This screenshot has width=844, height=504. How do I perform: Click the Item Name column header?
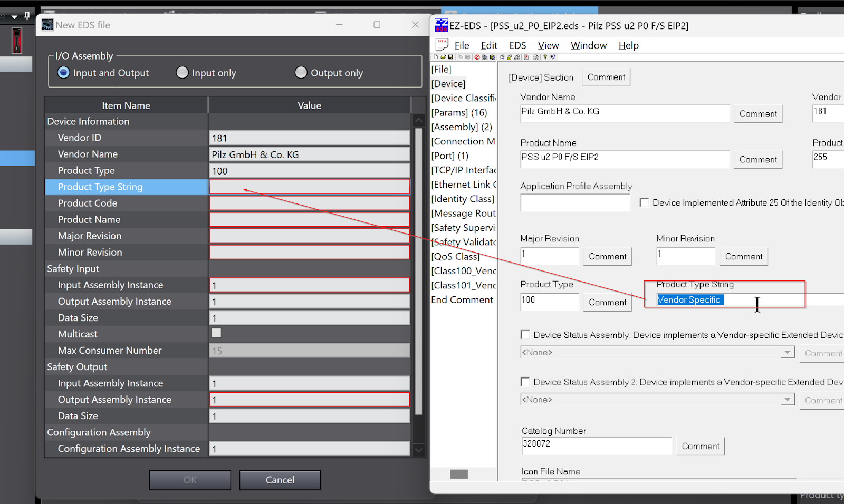[126, 105]
